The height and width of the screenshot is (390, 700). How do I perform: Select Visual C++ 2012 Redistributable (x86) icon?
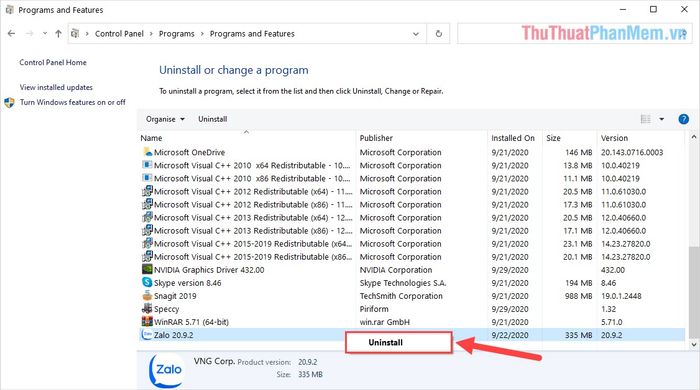pos(147,204)
